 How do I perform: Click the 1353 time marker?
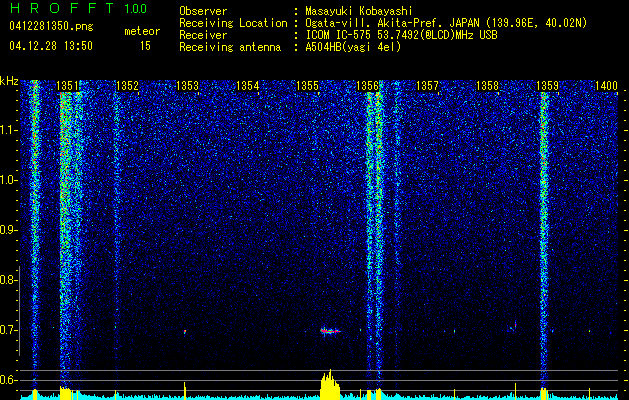187,86
